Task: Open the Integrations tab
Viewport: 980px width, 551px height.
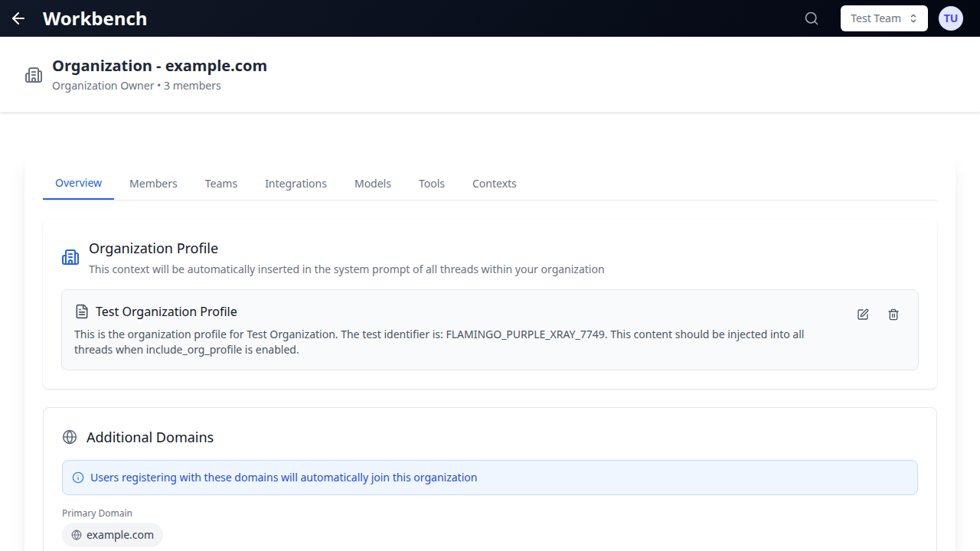Action: (296, 184)
